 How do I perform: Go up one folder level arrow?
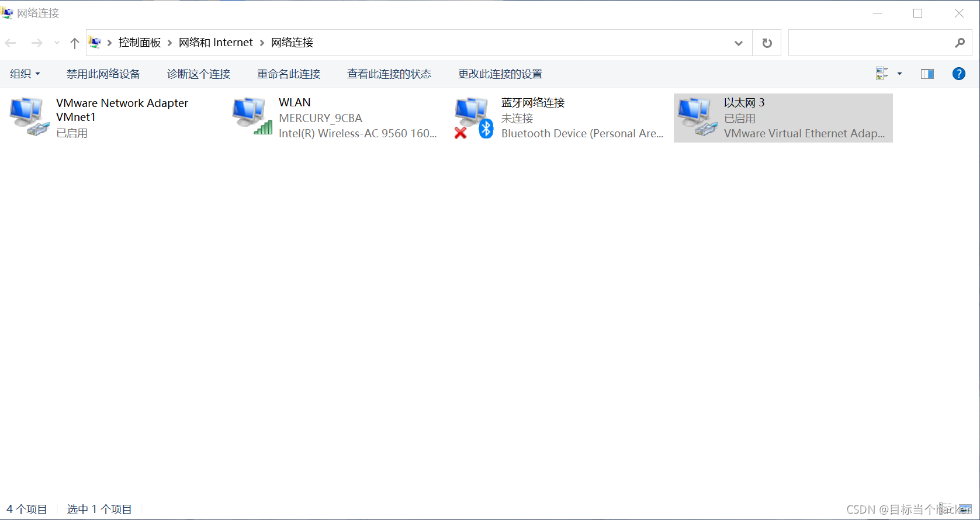74,43
